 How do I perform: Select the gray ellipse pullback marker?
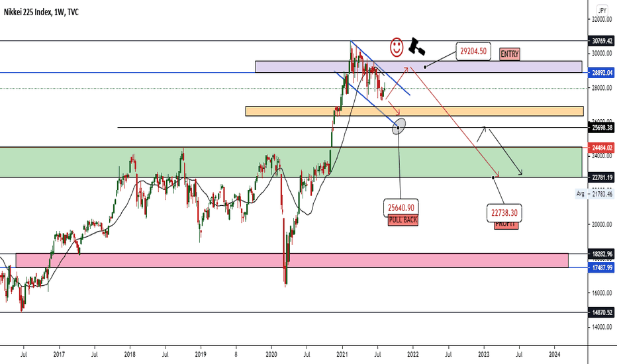[399, 126]
